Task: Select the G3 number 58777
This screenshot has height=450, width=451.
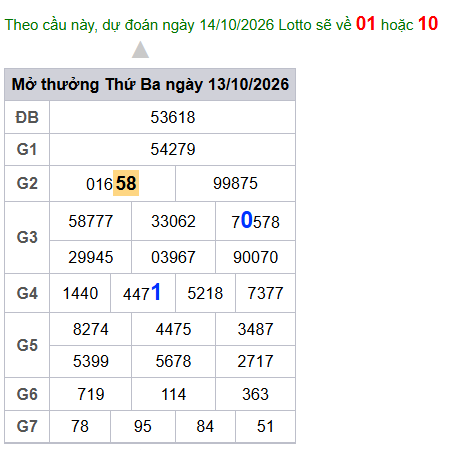Action: point(91,221)
